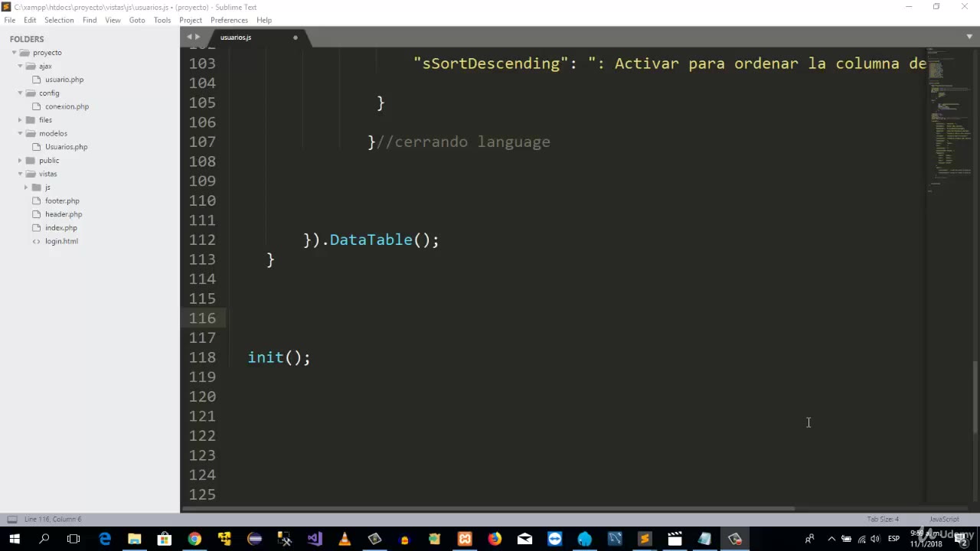
Task: Click the unsaved dot on usuarios.js tab
Action: (296, 37)
